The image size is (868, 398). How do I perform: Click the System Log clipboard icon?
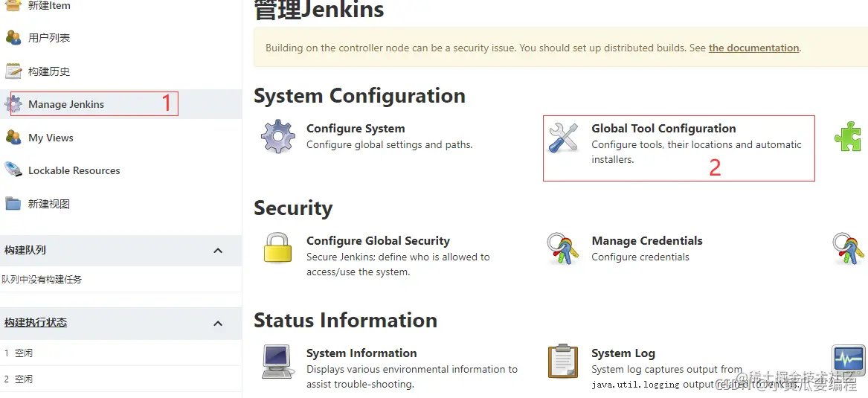[562, 361]
